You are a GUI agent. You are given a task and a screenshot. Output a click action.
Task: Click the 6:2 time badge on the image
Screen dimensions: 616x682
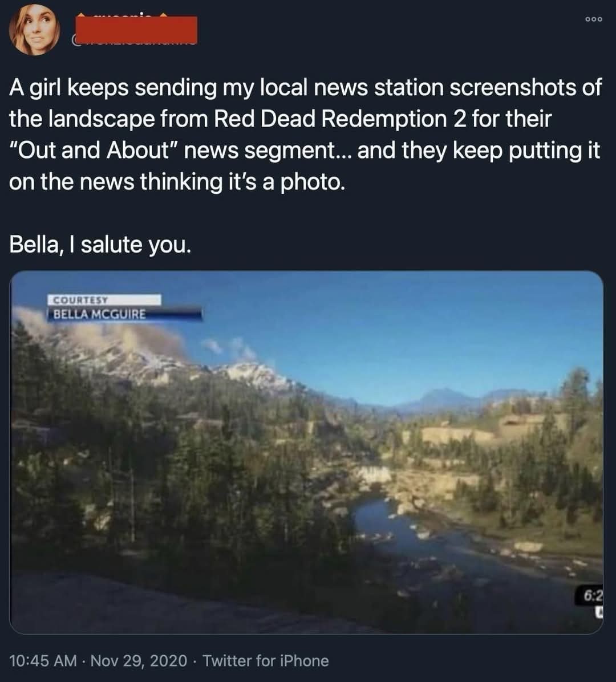pyautogui.click(x=593, y=596)
